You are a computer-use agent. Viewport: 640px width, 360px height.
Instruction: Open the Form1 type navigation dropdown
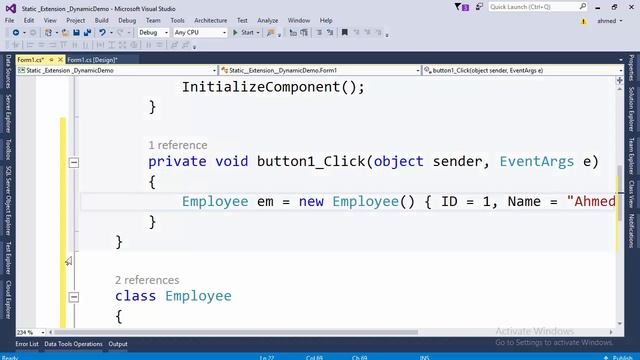[321, 70]
